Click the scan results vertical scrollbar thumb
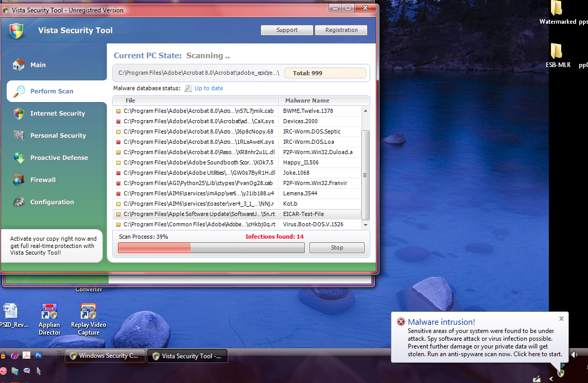This screenshot has height=383, width=588. (365, 175)
